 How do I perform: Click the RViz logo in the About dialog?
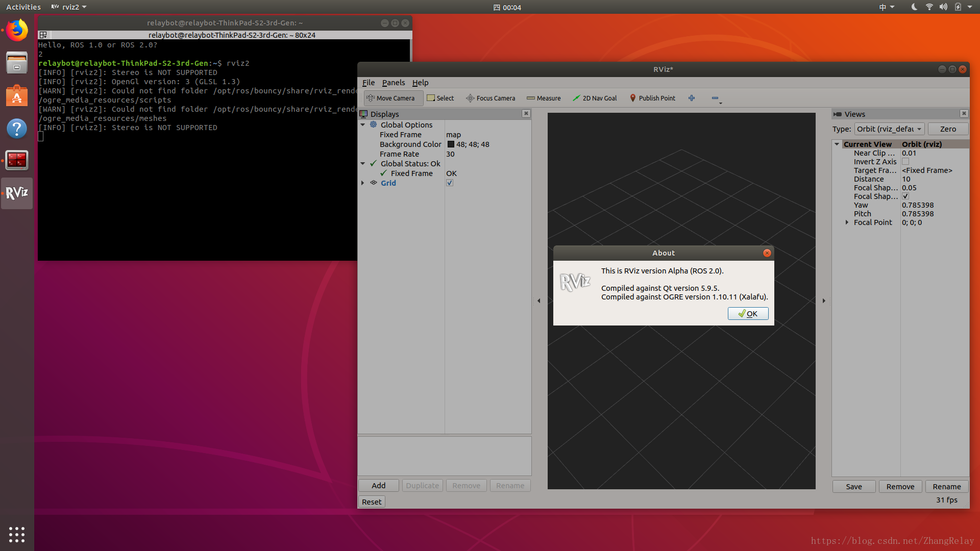coord(575,282)
